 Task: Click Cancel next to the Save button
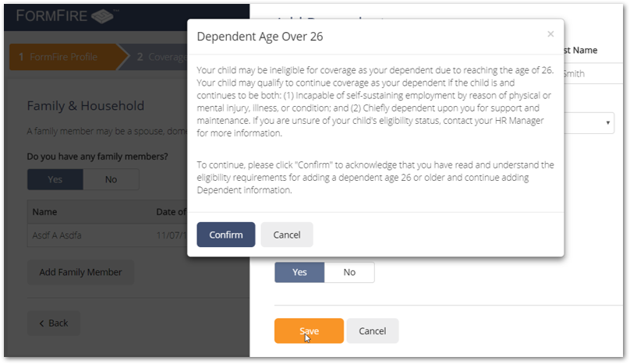click(373, 330)
